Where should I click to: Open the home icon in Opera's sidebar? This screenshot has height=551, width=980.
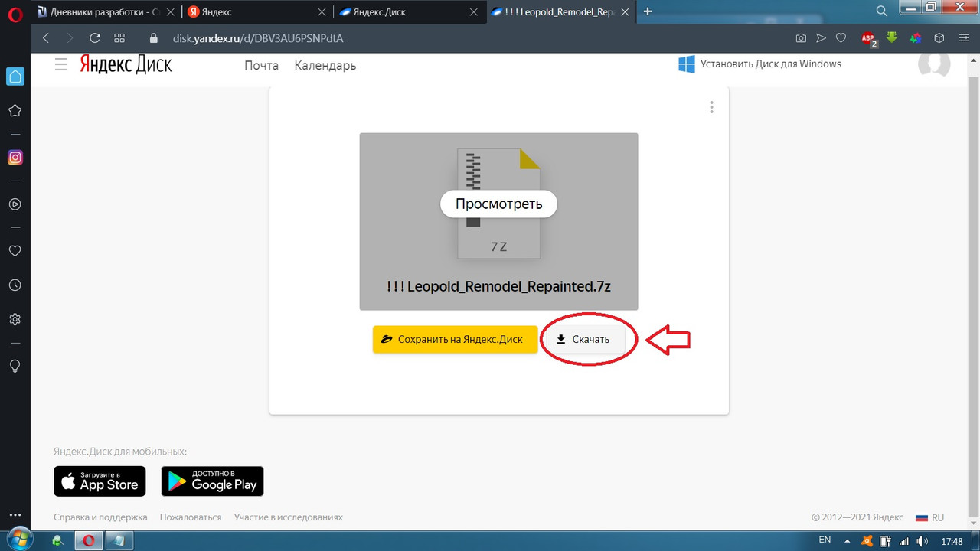(15, 76)
